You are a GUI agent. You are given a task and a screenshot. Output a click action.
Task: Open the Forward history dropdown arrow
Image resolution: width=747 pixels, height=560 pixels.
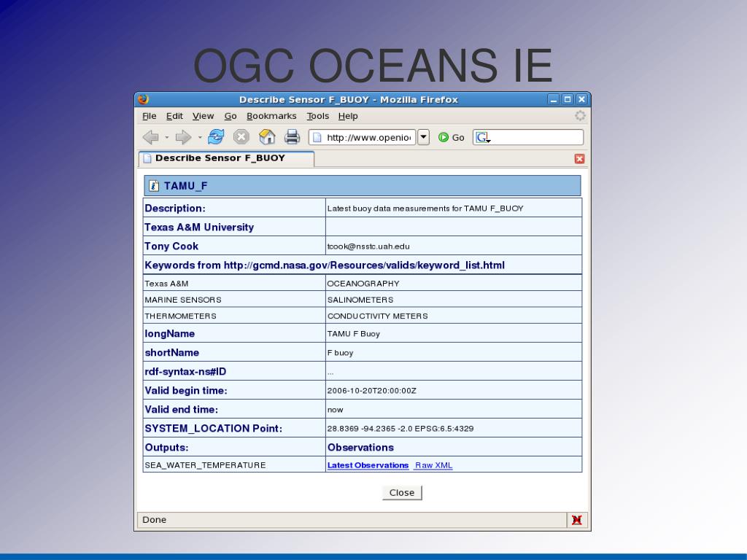point(200,138)
